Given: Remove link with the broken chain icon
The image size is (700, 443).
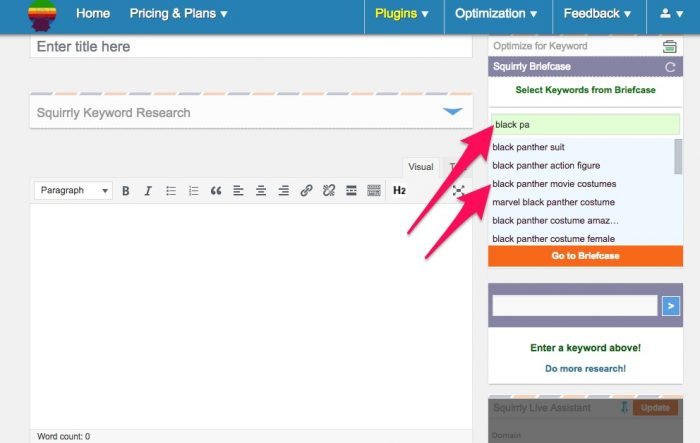Looking at the screenshot, I should click(x=329, y=191).
